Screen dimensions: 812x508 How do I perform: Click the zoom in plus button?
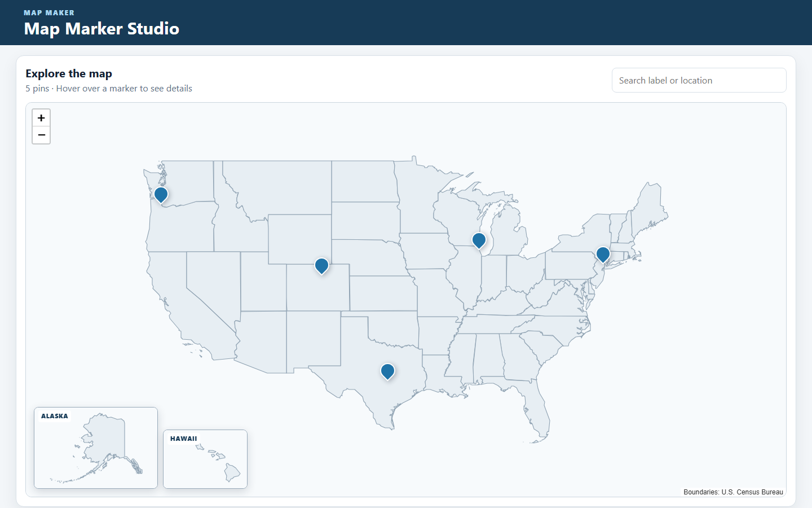point(41,118)
